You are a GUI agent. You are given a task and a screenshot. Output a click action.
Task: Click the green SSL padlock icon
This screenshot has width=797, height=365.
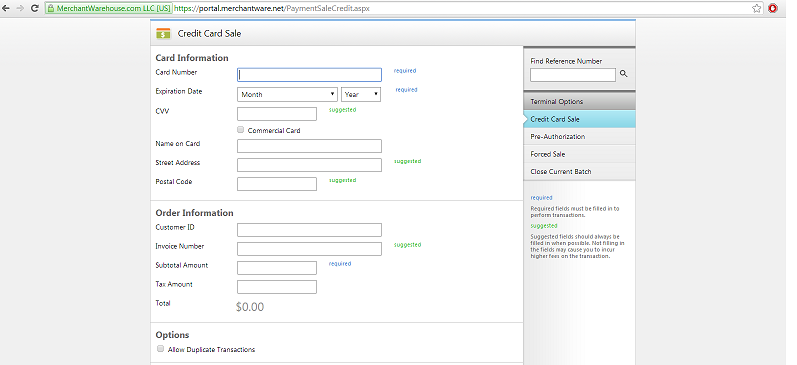pyautogui.click(x=50, y=9)
